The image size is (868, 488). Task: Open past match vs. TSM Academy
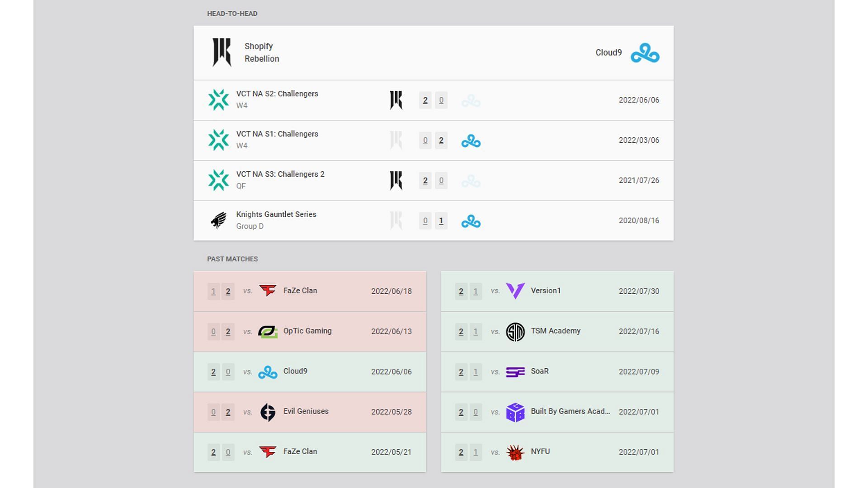point(557,332)
